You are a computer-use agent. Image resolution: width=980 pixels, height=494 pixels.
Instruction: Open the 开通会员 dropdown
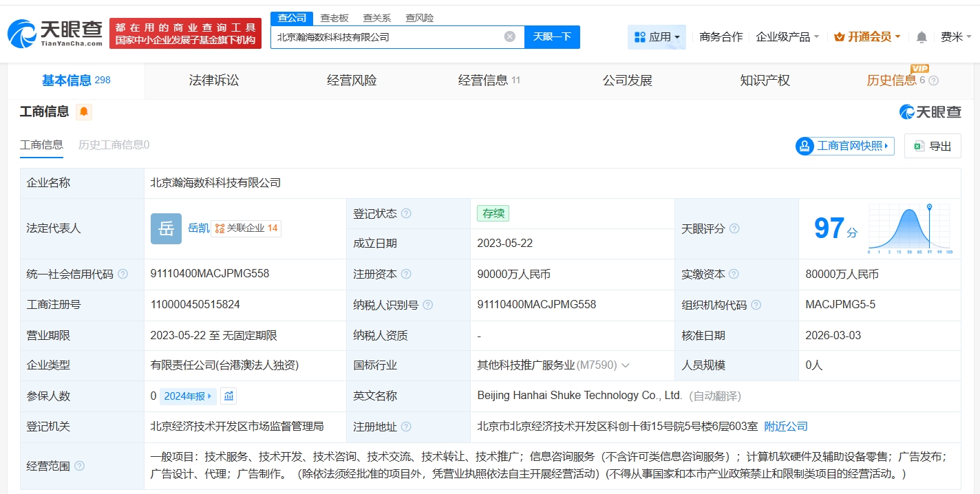pyautogui.click(x=867, y=37)
